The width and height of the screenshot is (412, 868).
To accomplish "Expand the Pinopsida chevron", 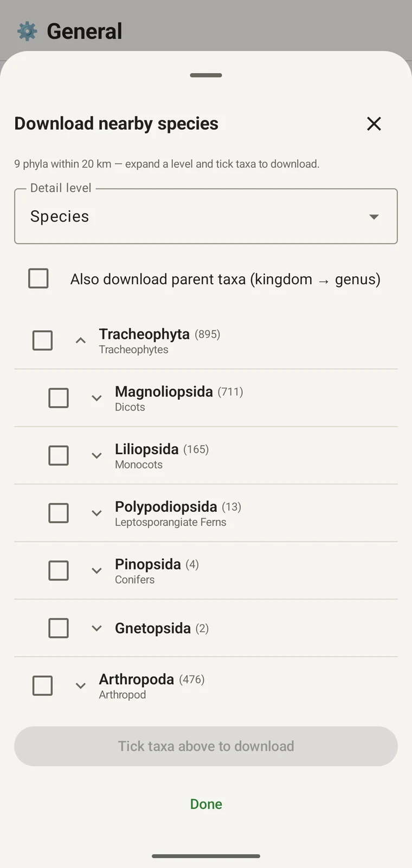I will (x=96, y=571).
